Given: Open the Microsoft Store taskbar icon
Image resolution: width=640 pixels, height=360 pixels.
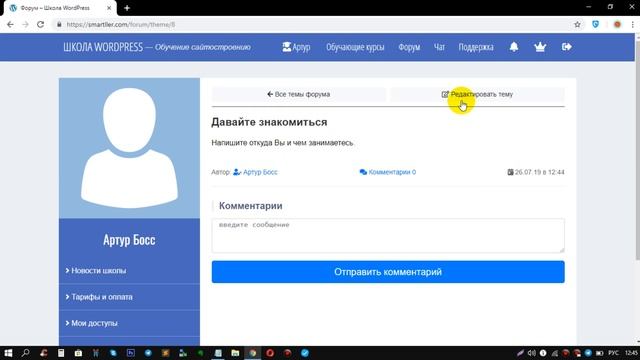Looking at the screenshot, I should [x=78, y=353].
